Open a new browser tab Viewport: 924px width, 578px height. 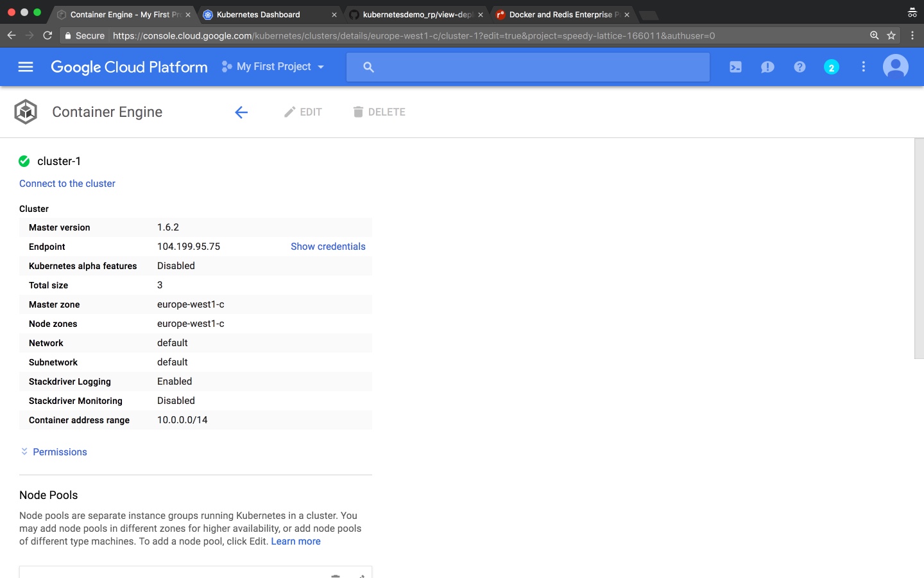[x=649, y=15]
